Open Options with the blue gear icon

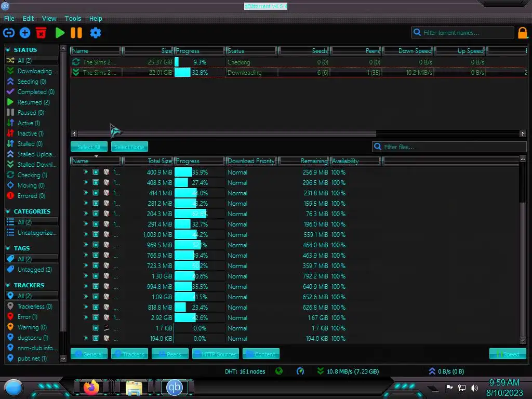[x=96, y=33]
